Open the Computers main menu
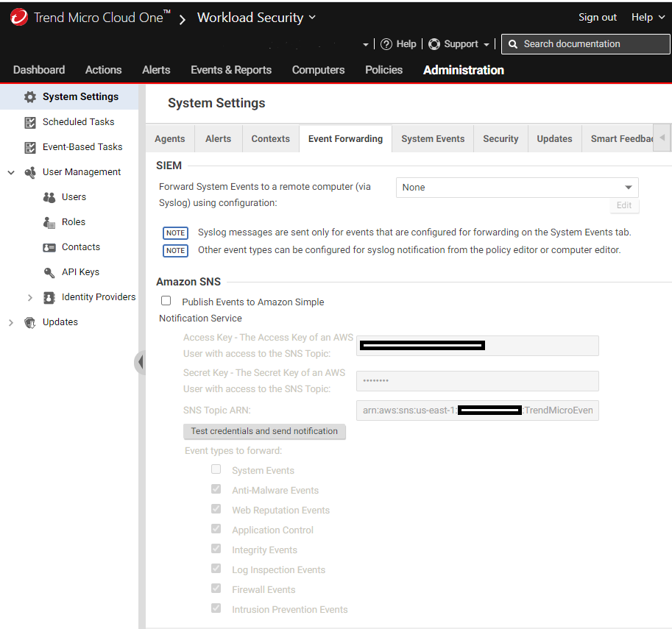The image size is (672, 629). 318,70
